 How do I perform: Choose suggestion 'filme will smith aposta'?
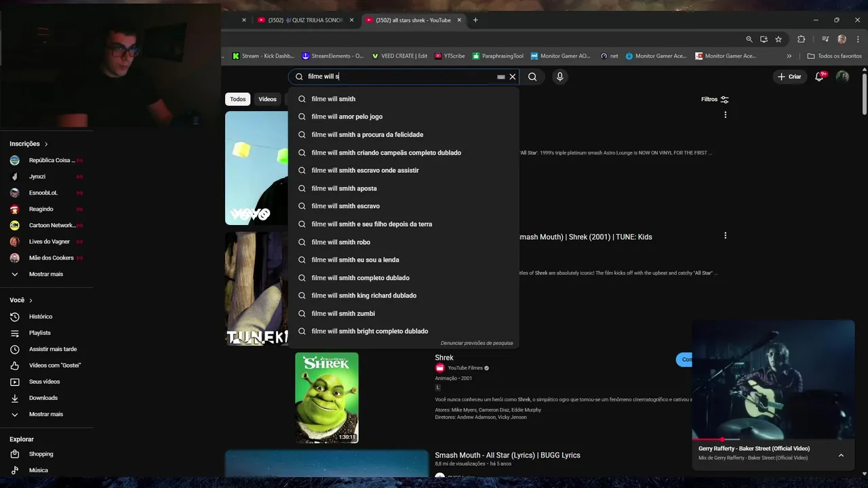pos(403,188)
